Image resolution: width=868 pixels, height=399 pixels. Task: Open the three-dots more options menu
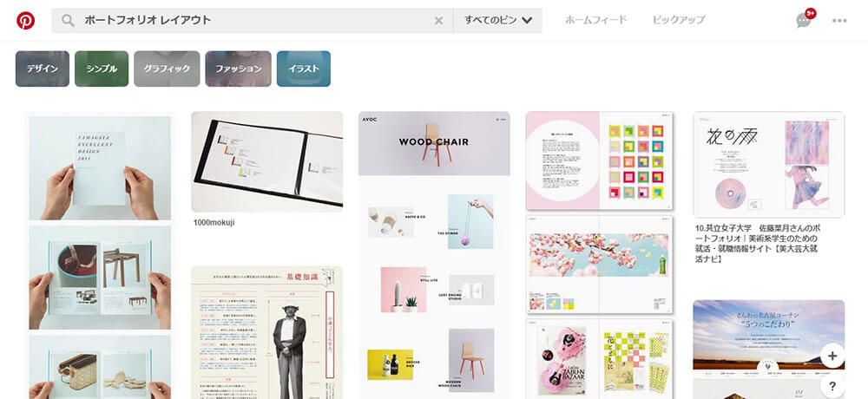[839, 21]
